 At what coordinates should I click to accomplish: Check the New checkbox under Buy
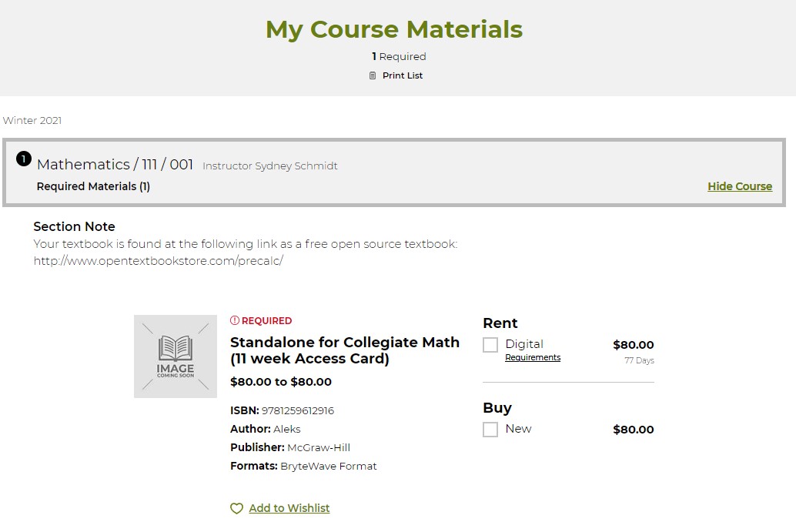pyautogui.click(x=490, y=430)
